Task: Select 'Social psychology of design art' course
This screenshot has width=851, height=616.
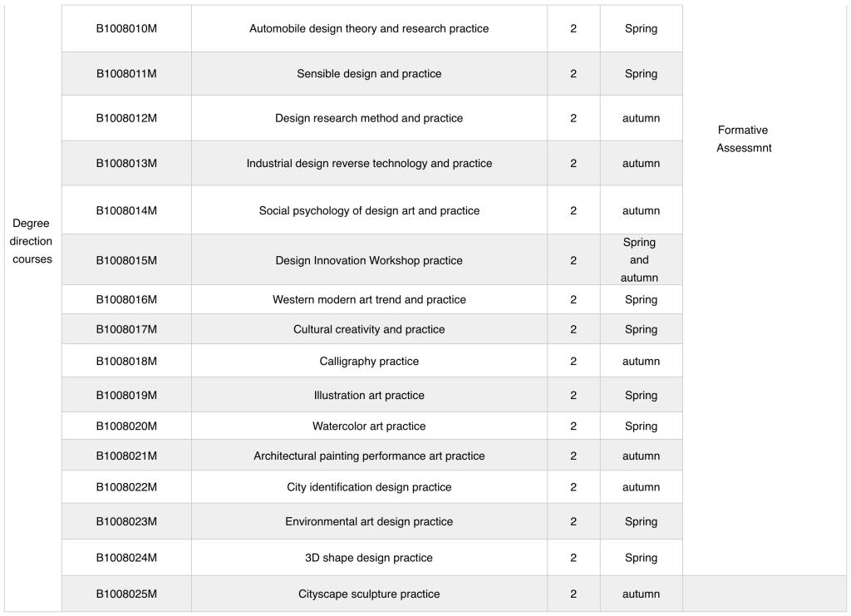Action: point(369,211)
